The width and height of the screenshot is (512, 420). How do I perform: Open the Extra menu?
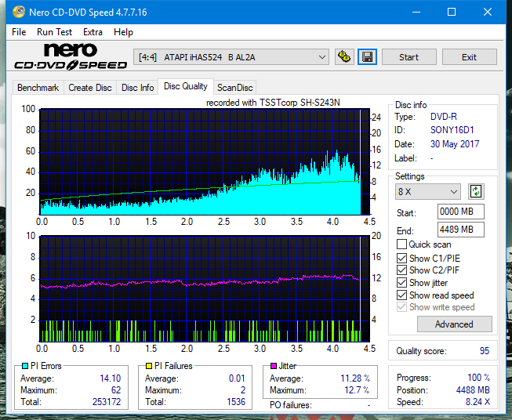pos(93,32)
